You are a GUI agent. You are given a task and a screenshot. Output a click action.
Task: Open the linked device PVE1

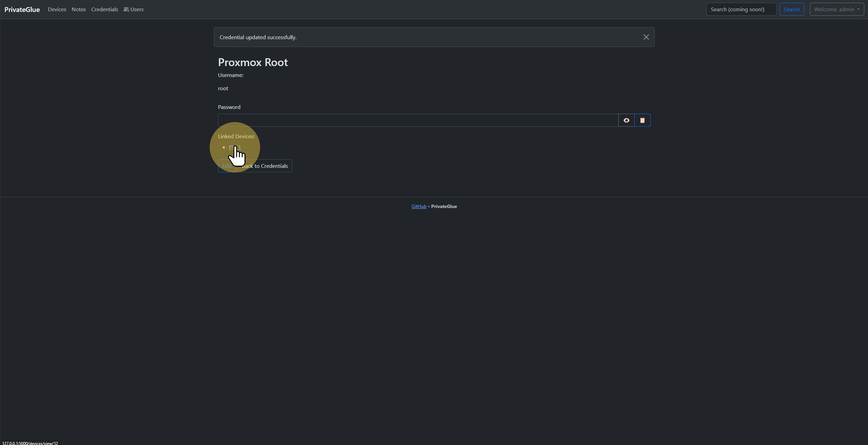click(235, 147)
